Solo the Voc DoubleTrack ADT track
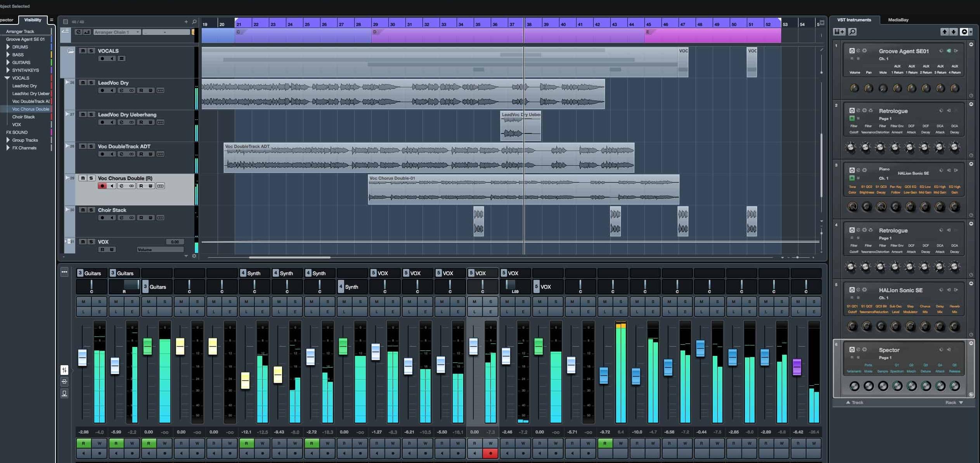The width and height of the screenshot is (980, 463). (x=91, y=146)
